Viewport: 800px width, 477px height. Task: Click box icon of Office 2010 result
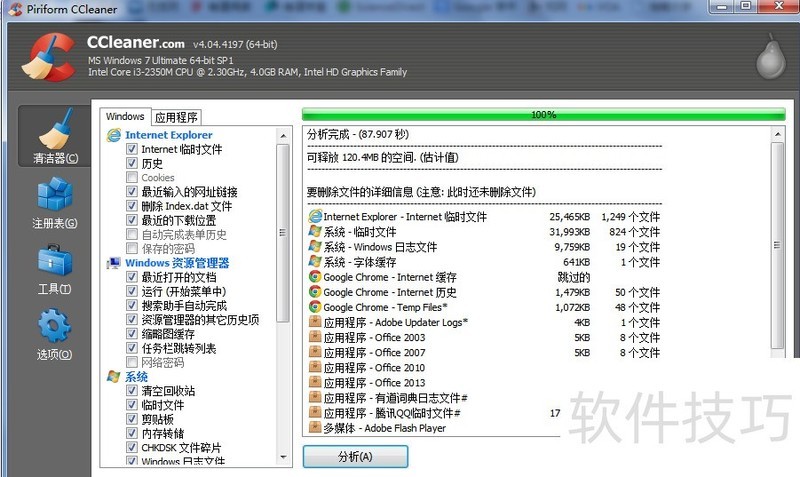[315, 367]
